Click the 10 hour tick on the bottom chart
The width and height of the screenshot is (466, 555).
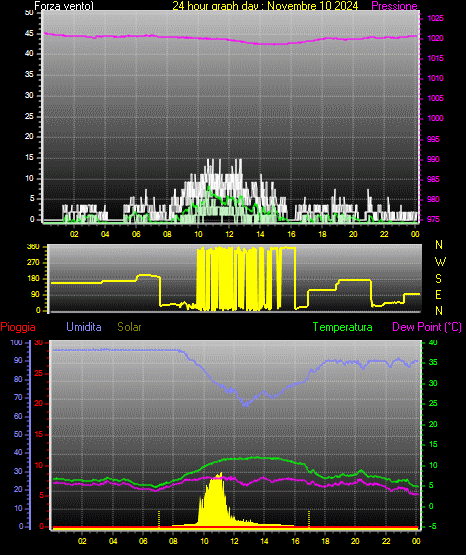coord(204,541)
